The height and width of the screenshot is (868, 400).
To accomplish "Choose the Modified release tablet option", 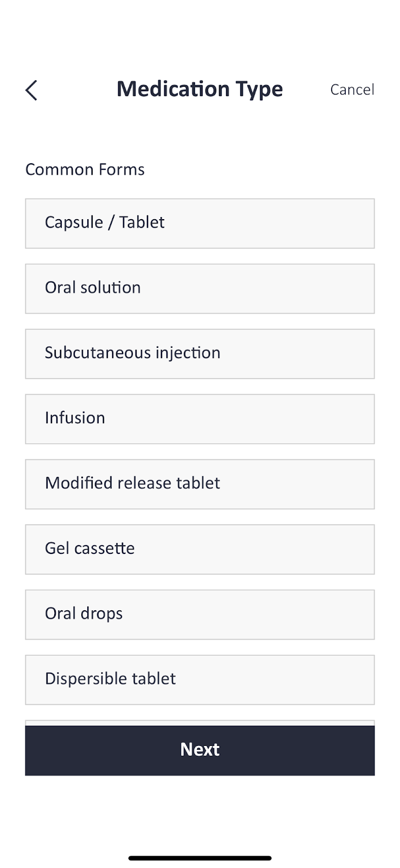I will [x=200, y=484].
